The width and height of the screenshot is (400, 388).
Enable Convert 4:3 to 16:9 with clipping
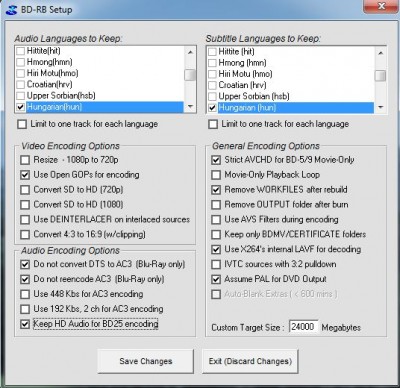[x=25, y=235]
